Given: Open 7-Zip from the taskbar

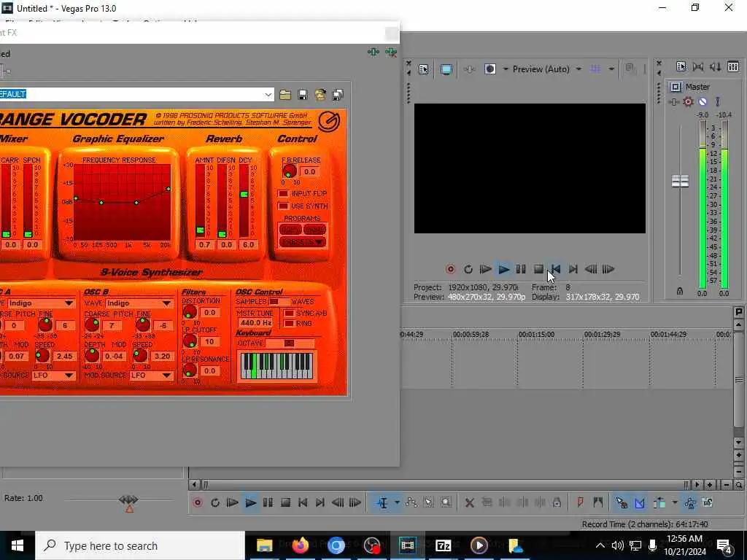Looking at the screenshot, I should [x=443, y=545].
